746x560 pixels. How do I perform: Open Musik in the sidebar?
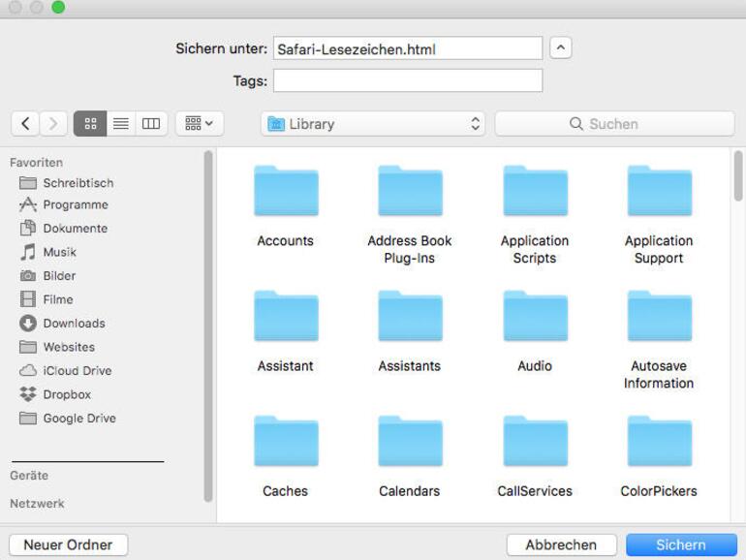pos(47,252)
